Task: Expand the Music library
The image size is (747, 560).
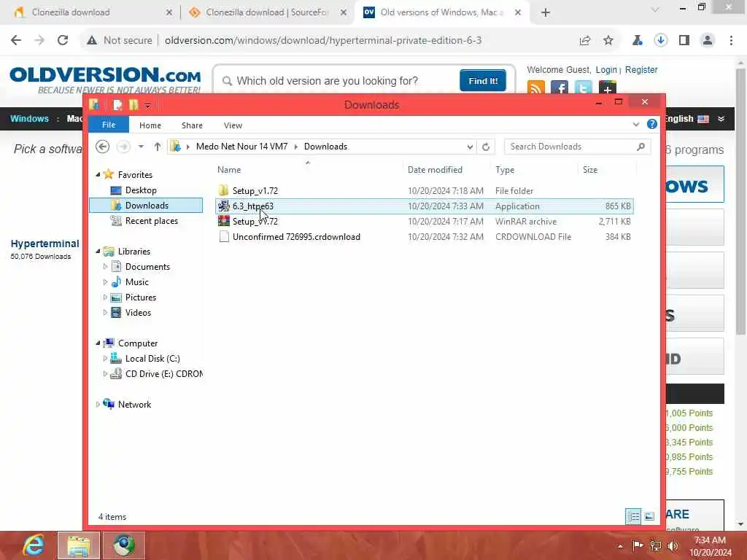Action: coord(105,282)
